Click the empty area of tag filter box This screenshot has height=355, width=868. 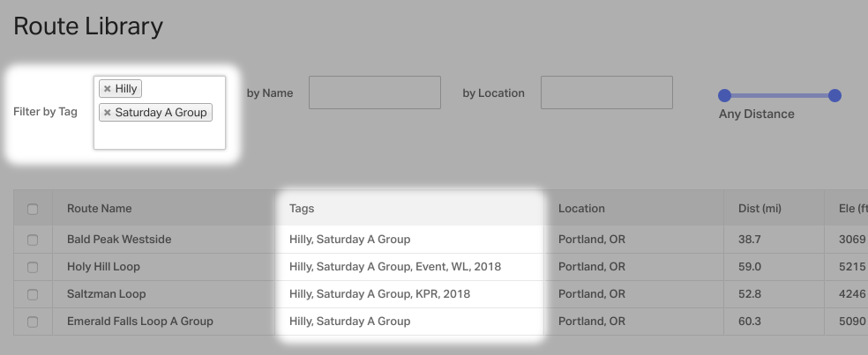(160, 136)
